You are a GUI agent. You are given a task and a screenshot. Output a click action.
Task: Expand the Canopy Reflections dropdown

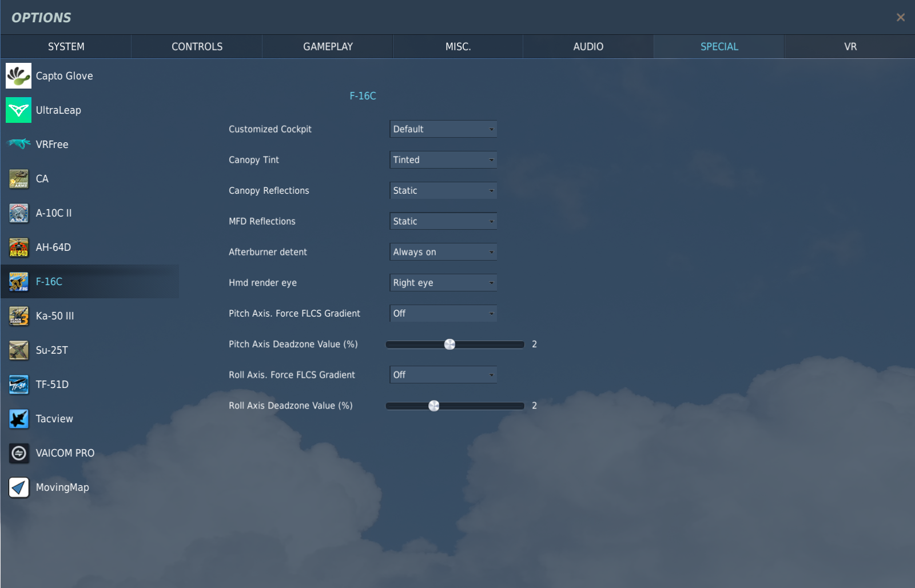(443, 190)
